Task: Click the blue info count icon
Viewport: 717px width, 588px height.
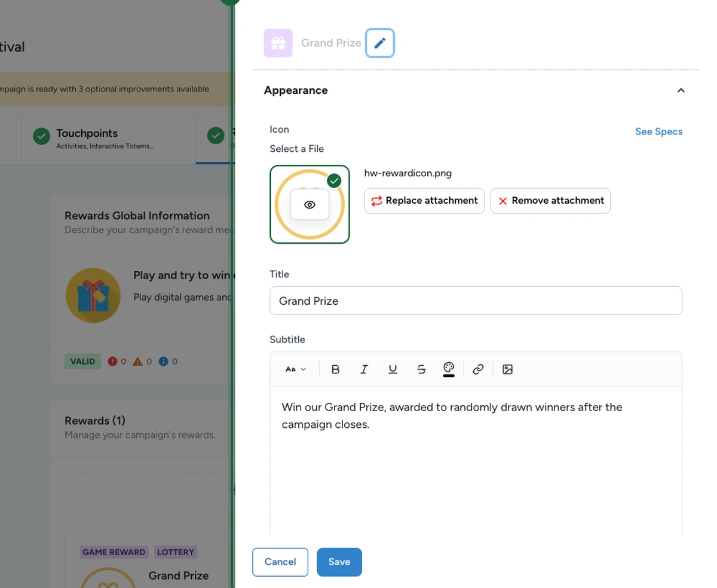Action: pos(163,362)
